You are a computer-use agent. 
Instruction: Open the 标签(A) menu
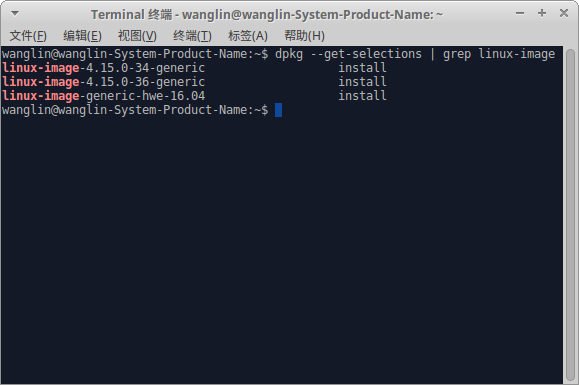tap(248, 36)
